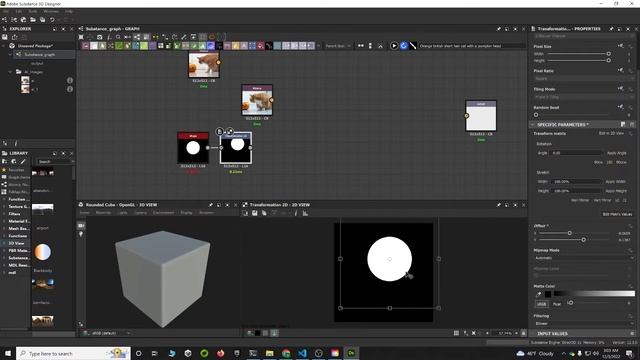Click Edit in 2D View button
This screenshot has width=640, height=360.
(611, 133)
